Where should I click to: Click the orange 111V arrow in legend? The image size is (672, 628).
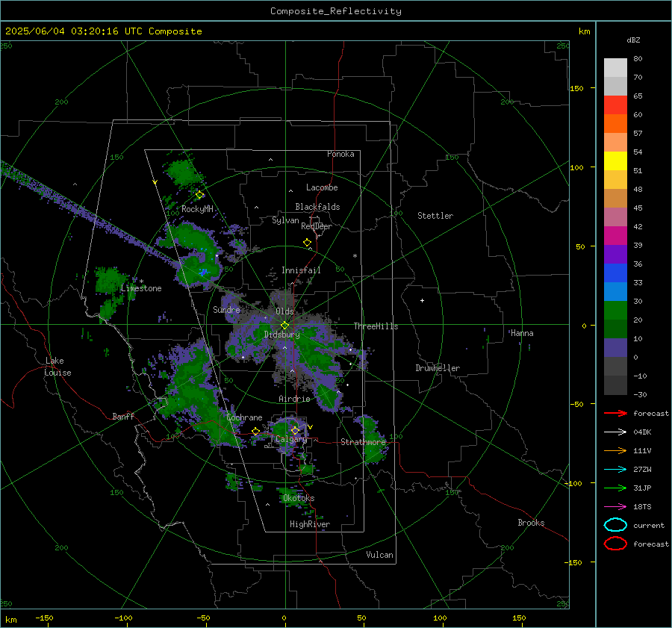(615, 450)
